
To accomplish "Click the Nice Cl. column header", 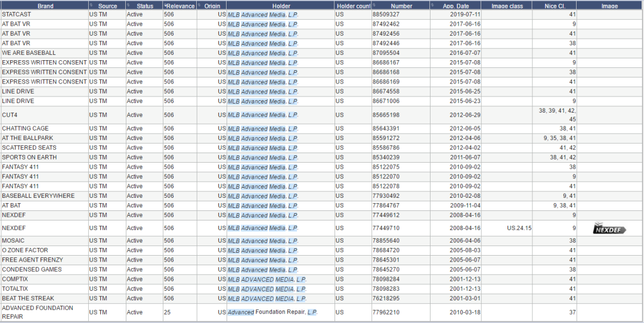I will (555, 6).
